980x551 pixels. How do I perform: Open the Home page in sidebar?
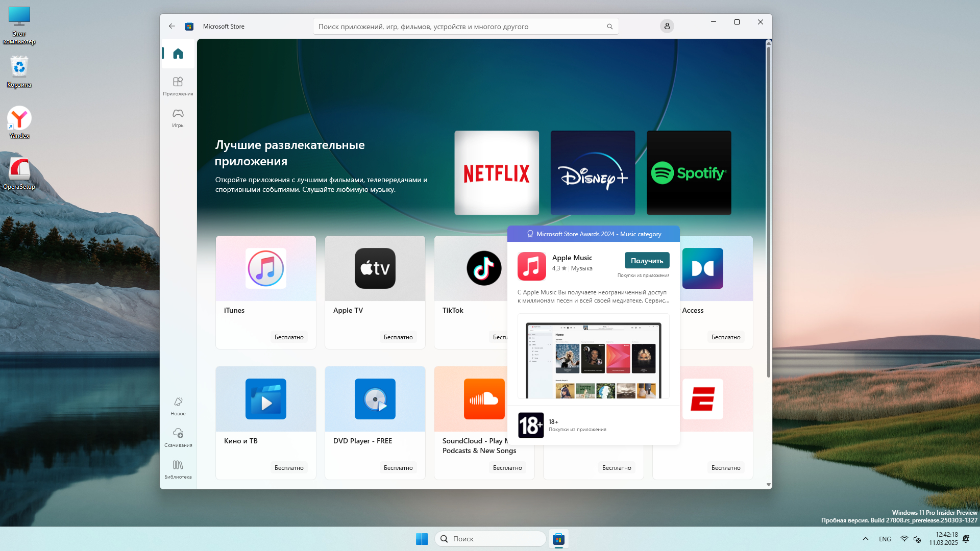[x=178, y=54]
